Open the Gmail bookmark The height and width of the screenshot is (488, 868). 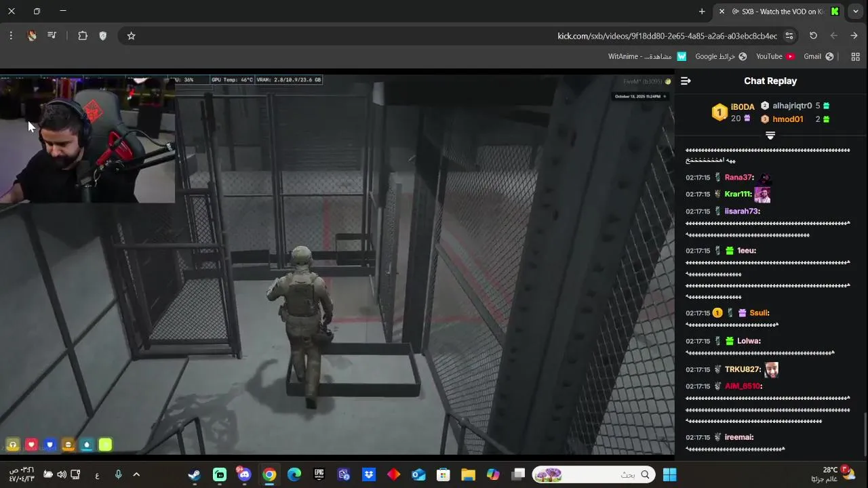pyautogui.click(x=818, y=56)
